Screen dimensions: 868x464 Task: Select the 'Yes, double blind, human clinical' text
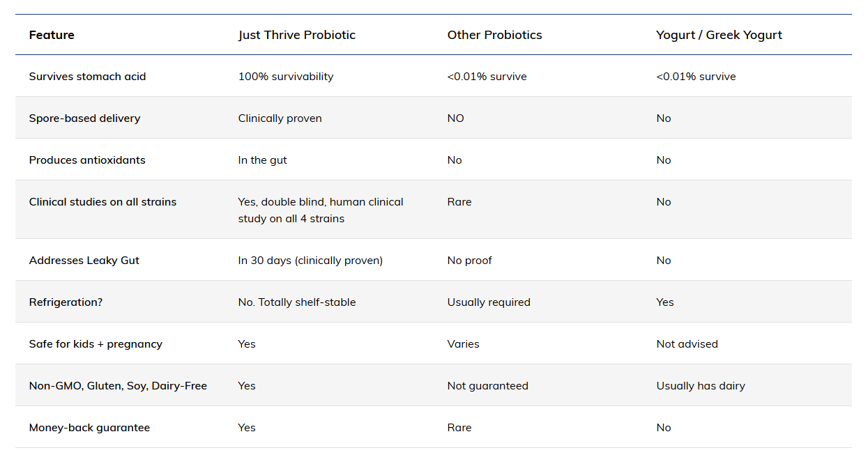tap(321, 202)
